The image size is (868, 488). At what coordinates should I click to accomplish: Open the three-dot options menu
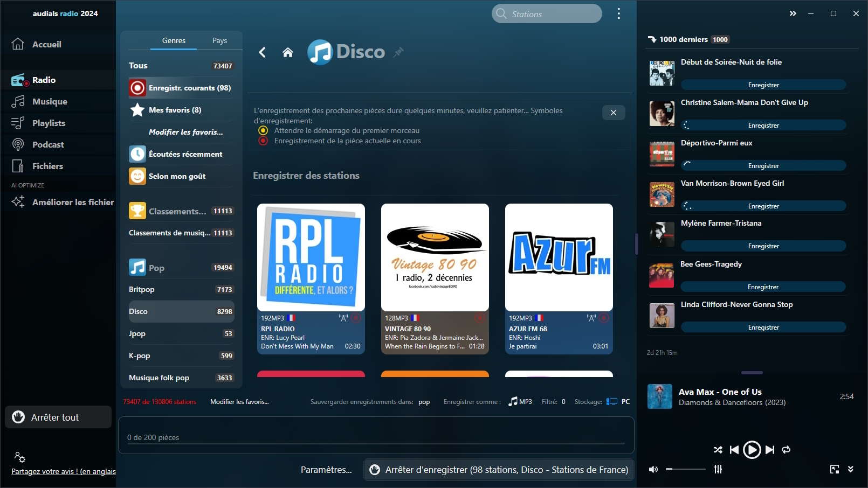tap(618, 13)
